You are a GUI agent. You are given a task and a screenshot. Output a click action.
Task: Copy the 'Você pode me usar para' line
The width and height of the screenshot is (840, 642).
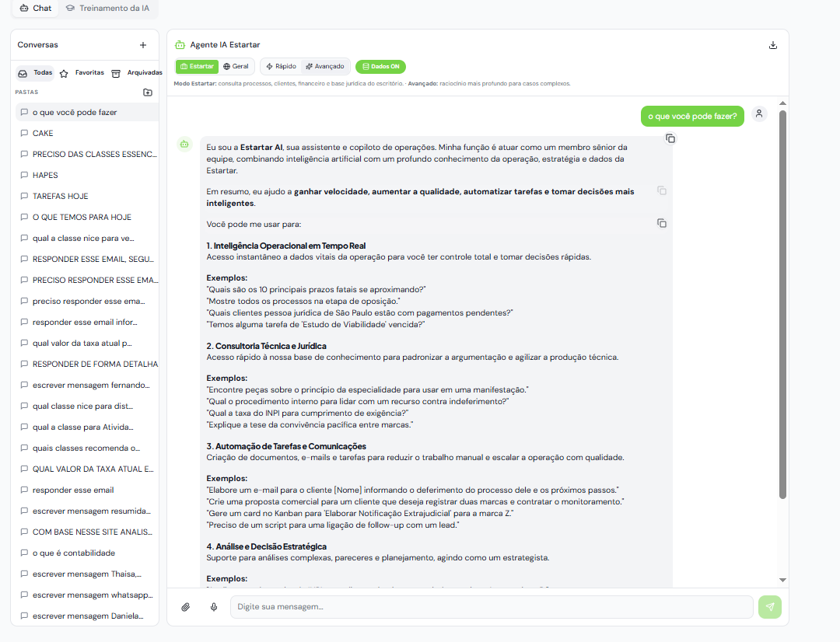click(662, 223)
